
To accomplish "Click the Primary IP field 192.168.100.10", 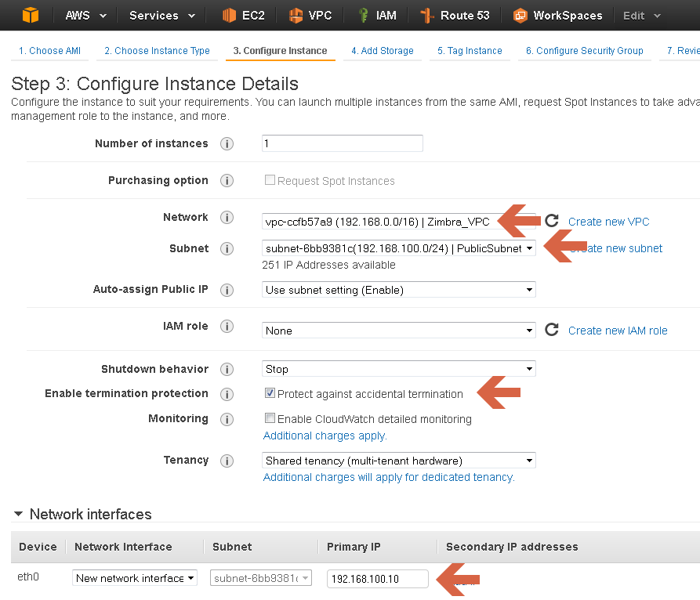I will (378, 579).
